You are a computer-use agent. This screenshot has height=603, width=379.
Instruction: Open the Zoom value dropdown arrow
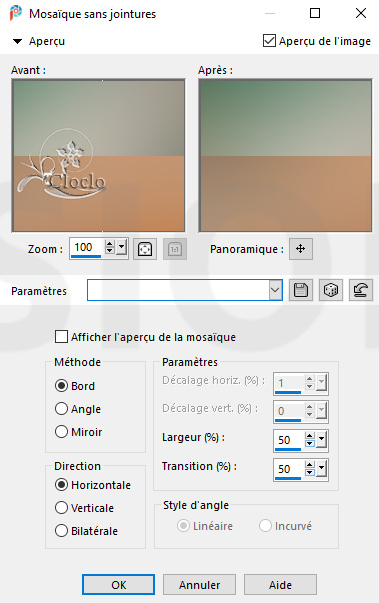[x=121, y=247]
